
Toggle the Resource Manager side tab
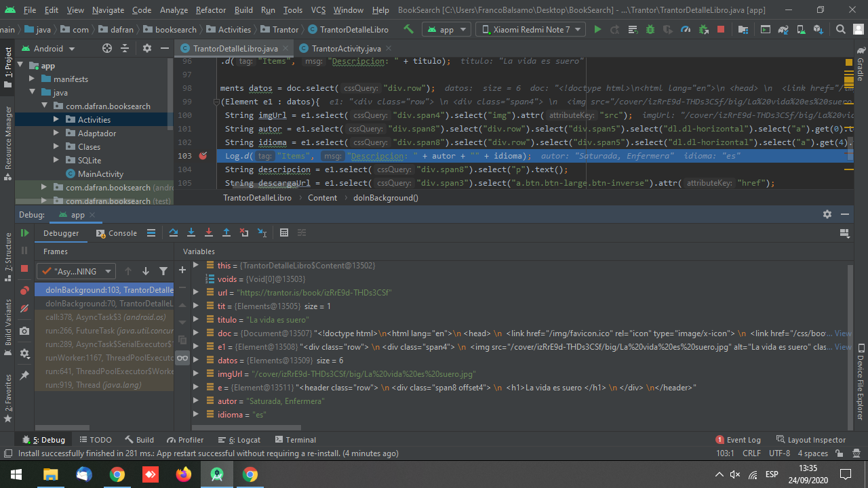click(x=8, y=142)
